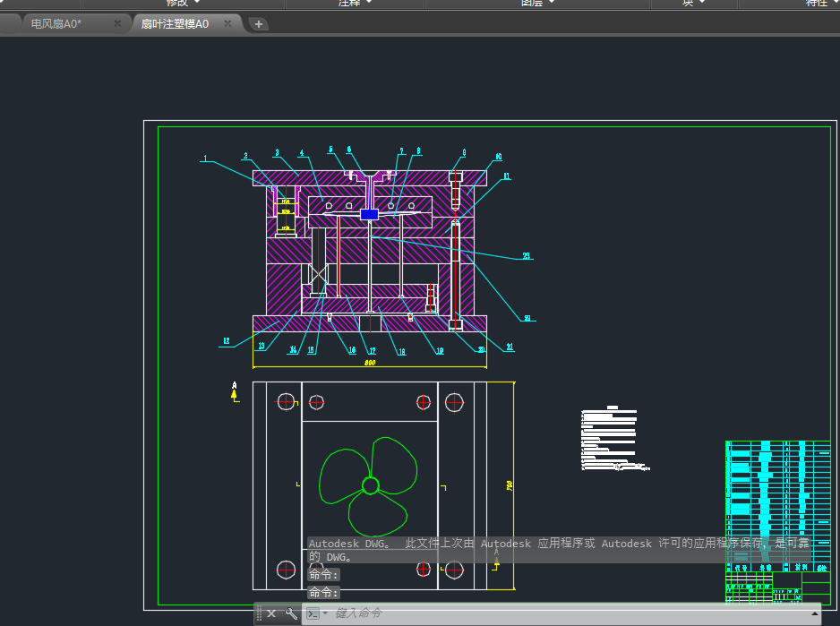Expand the 图层 ribbon panel
The height and width of the screenshot is (626, 840).
(x=537, y=3)
